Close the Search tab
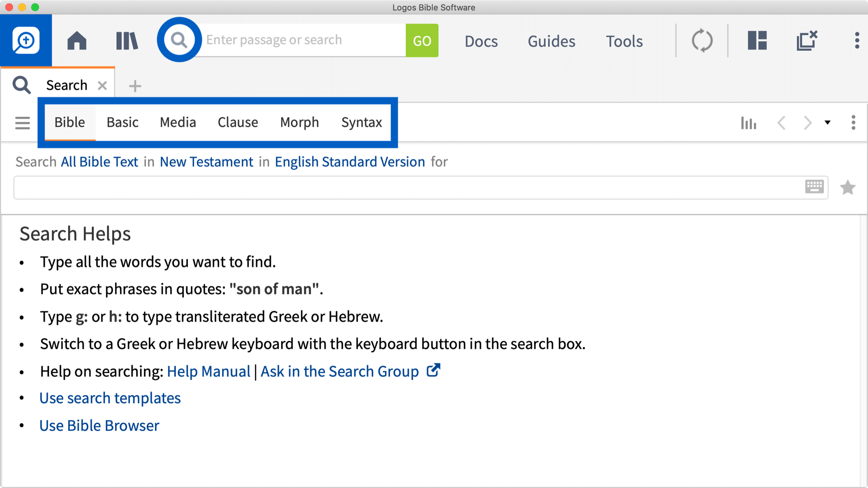The image size is (868, 488). coord(102,86)
